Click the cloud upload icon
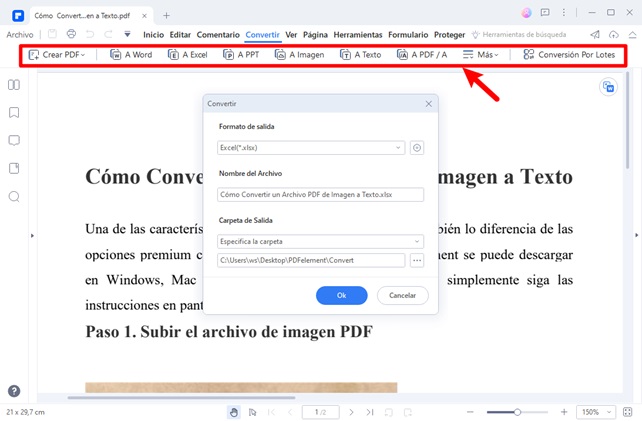 [613, 34]
